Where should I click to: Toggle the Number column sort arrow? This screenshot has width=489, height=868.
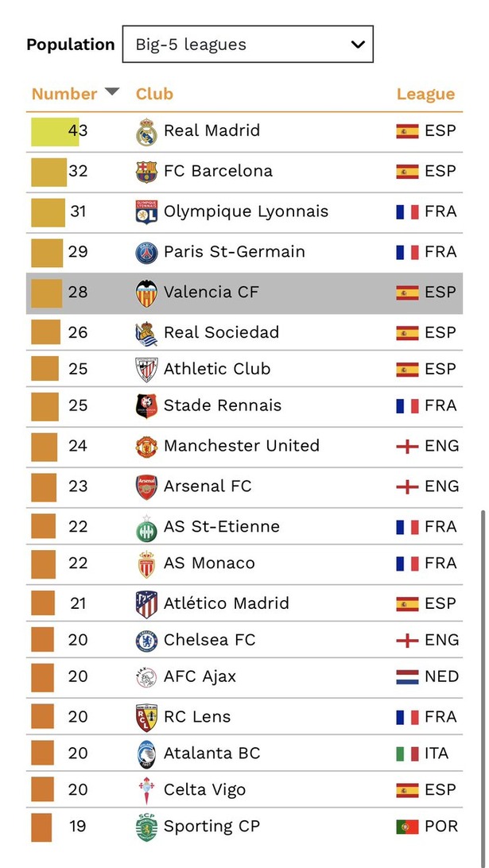112,91
